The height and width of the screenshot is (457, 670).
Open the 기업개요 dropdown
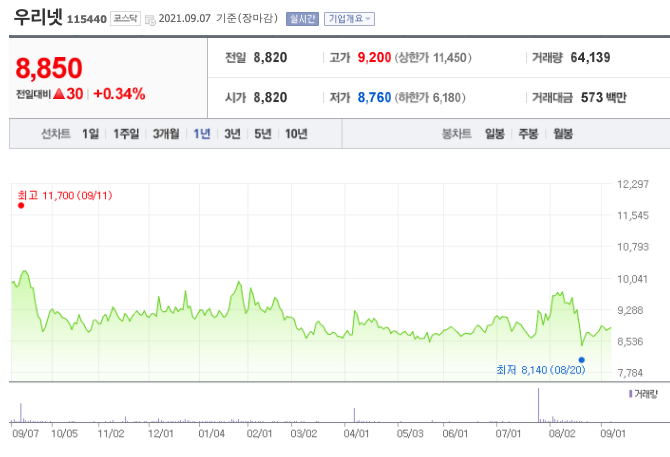point(350,19)
